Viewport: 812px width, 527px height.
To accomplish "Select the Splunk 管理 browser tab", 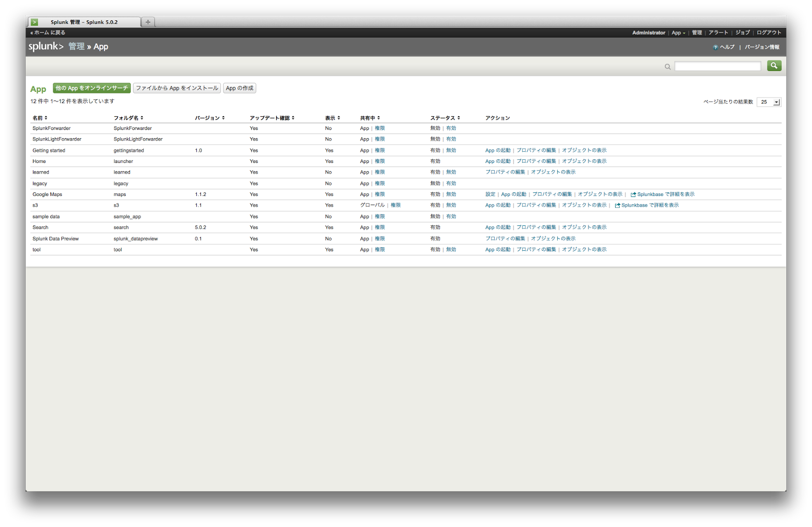I will point(84,22).
